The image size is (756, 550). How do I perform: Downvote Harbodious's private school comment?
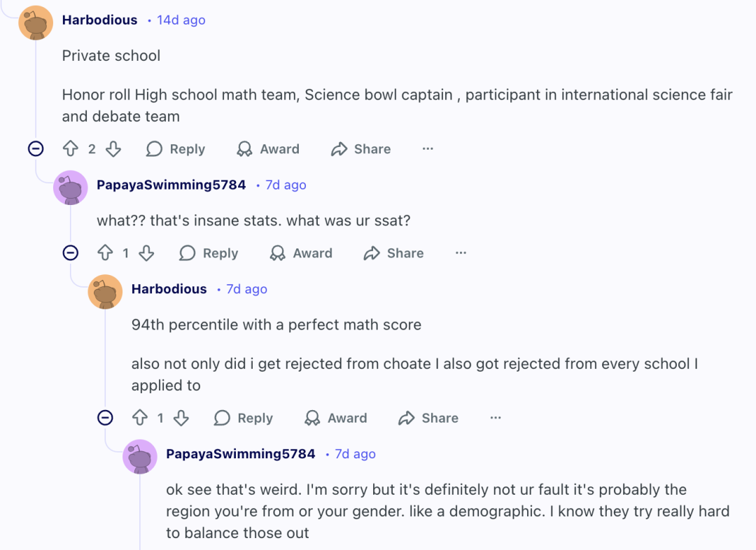pyautogui.click(x=113, y=149)
